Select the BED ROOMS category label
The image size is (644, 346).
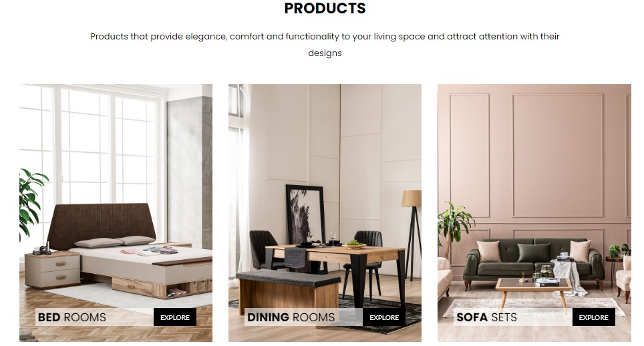(x=72, y=317)
